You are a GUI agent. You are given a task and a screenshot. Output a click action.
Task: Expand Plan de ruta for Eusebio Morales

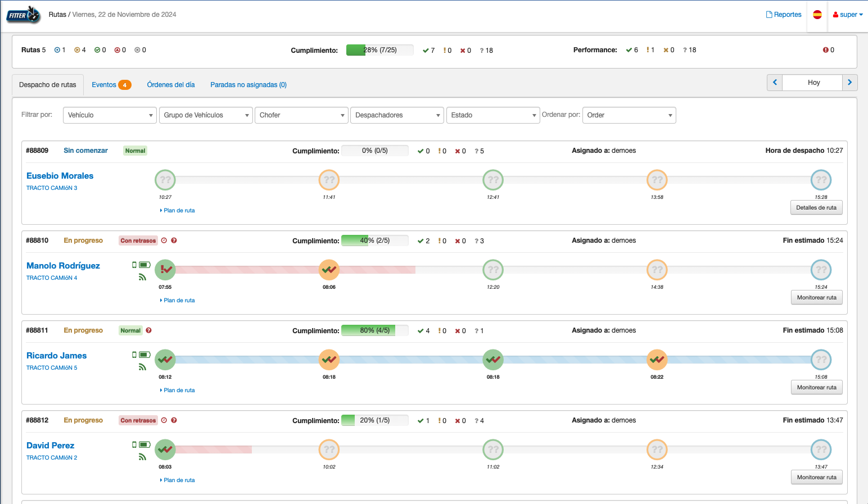pyautogui.click(x=178, y=211)
